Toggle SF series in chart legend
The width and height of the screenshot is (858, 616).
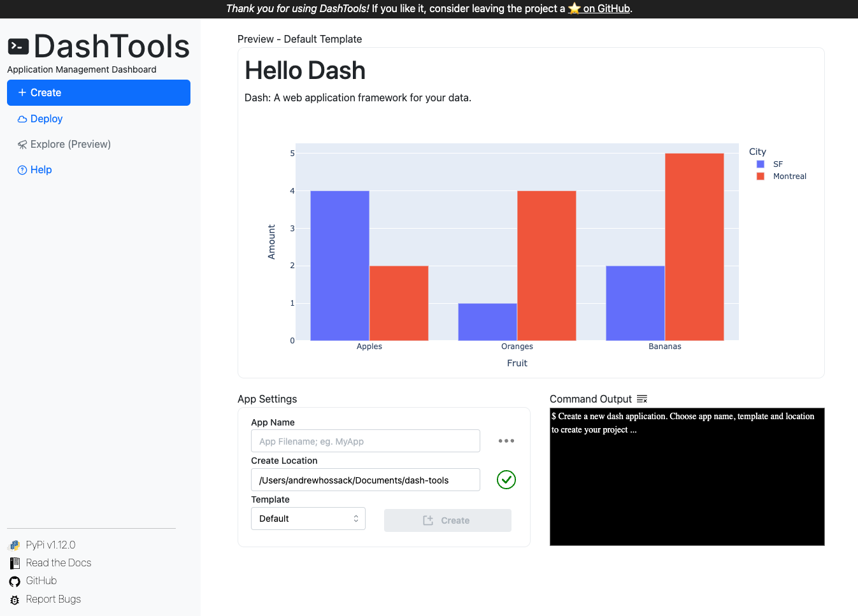[777, 164]
